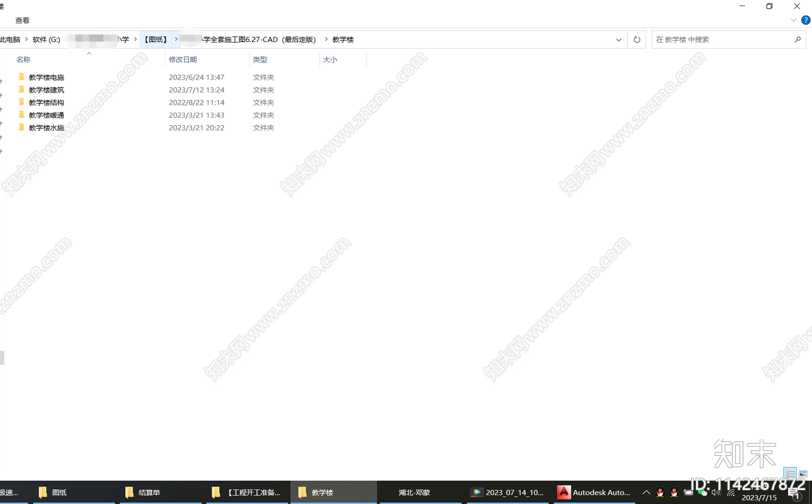Switch to 湖北-邓蒙 taskbar window

[x=420, y=492]
